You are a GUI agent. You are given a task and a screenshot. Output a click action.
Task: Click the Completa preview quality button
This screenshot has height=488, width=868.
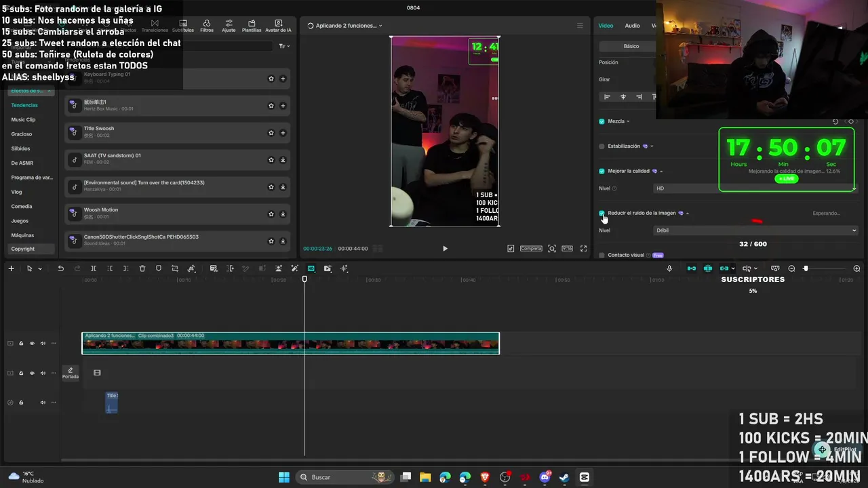[531, 249]
